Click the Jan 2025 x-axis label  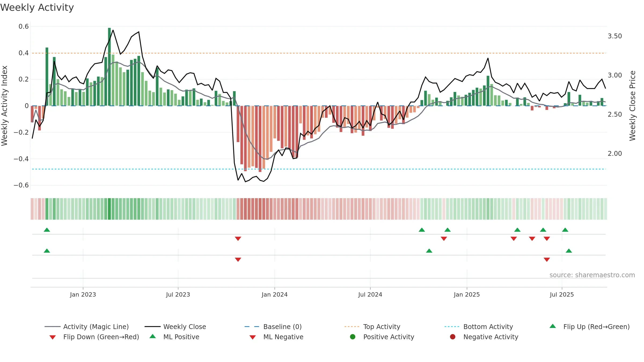coord(467,295)
